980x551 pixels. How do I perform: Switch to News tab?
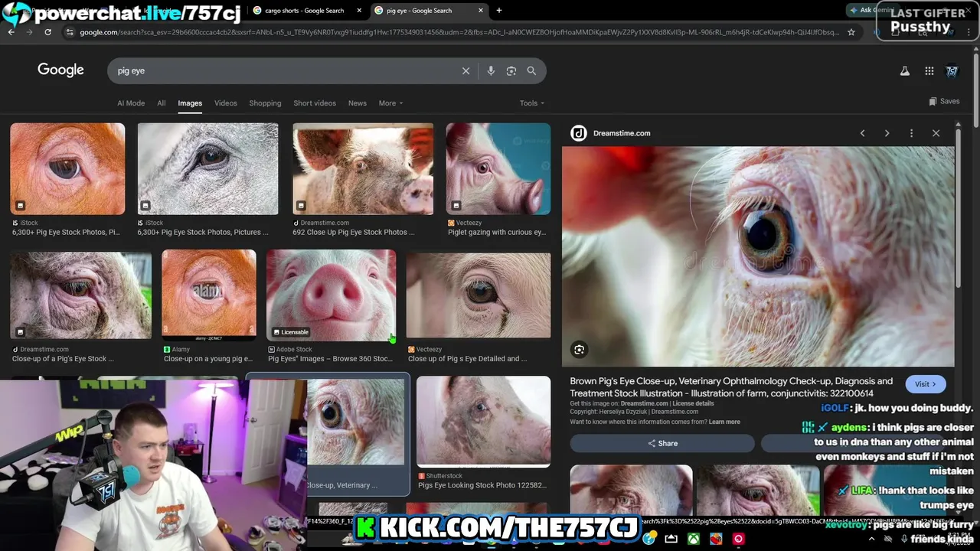coord(358,103)
